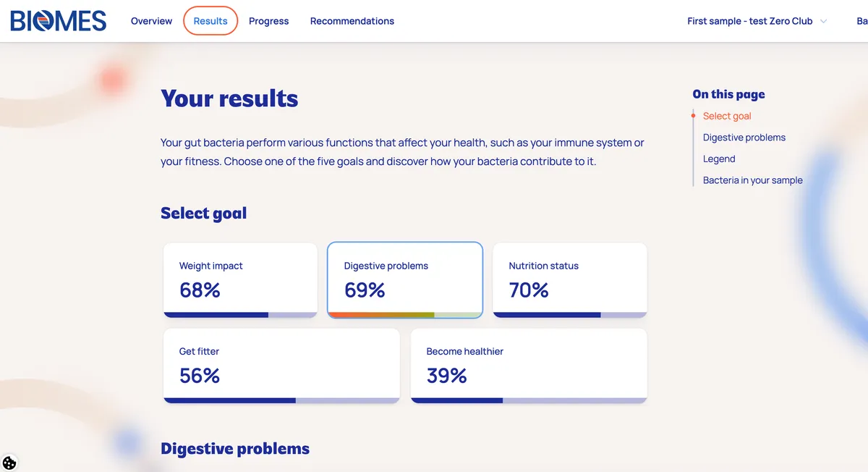Select the Results tab
Screen dimensions: 868x472
pyautogui.click(x=210, y=21)
